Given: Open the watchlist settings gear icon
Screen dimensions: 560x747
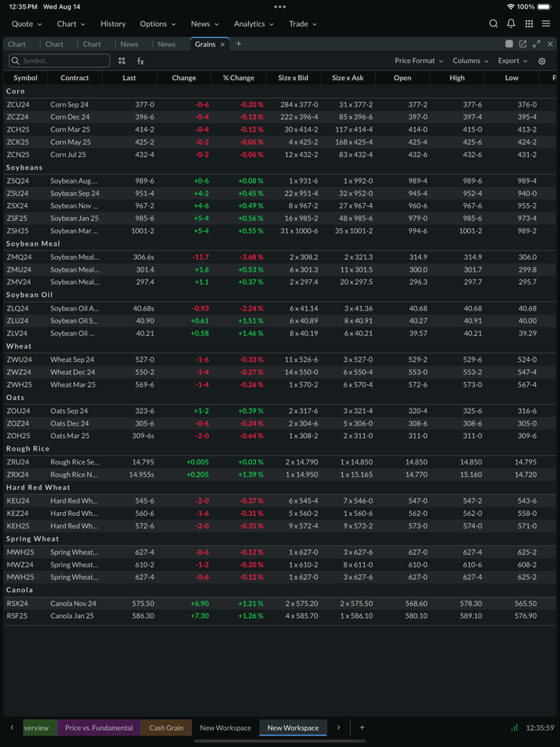Looking at the screenshot, I should [542, 61].
